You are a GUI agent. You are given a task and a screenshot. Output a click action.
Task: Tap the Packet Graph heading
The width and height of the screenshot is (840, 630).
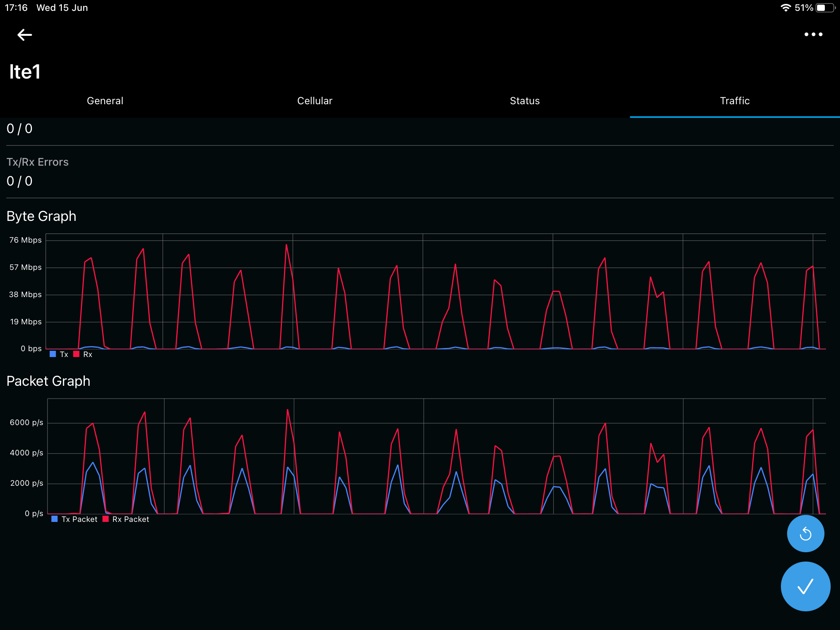pos(49,381)
